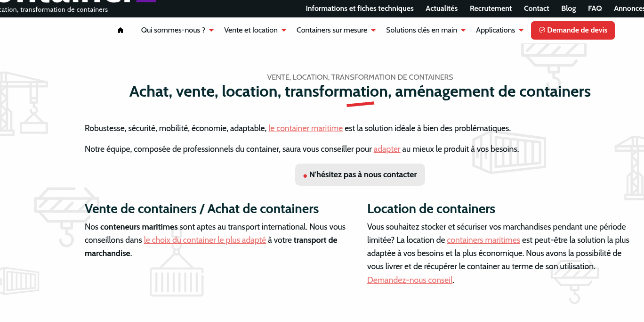This screenshot has height=322, width=644.
Task: Open the FAQ page
Action: [x=595, y=8]
